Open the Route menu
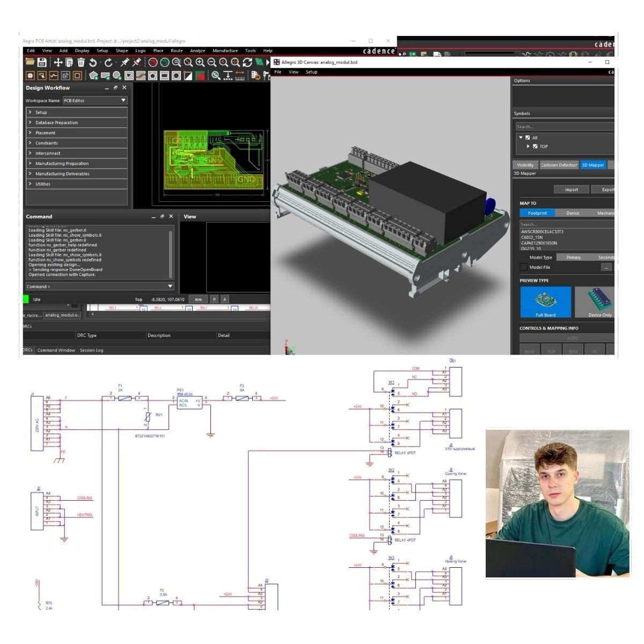Image resolution: width=644 pixels, height=644 pixels. point(177,51)
